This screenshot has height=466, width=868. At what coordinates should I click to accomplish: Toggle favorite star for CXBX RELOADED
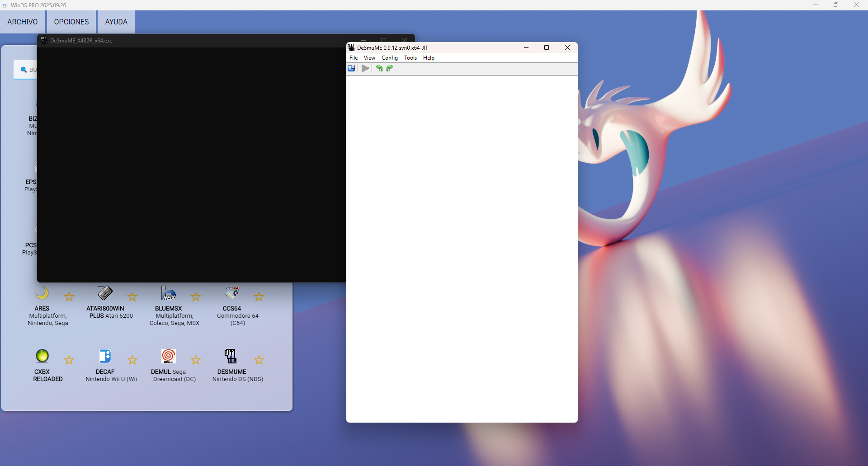pyautogui.click(x=69, y=360)
